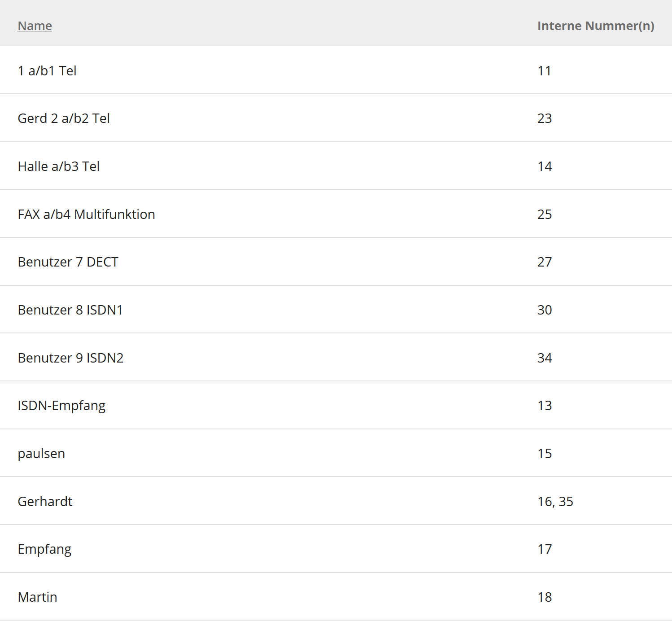The image size is (672, 621).
Task: Select internal number 25 cell
Action: tap(545, 214)
